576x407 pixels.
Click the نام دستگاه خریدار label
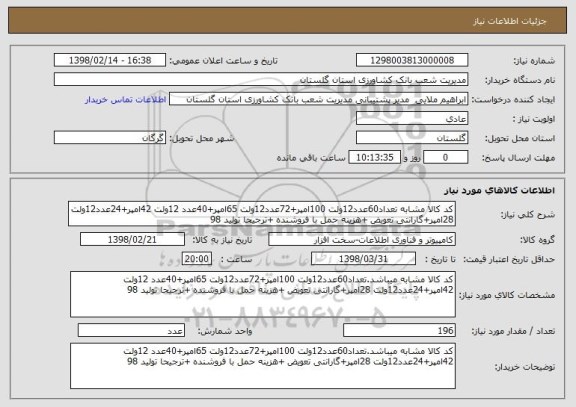[520, 80]
